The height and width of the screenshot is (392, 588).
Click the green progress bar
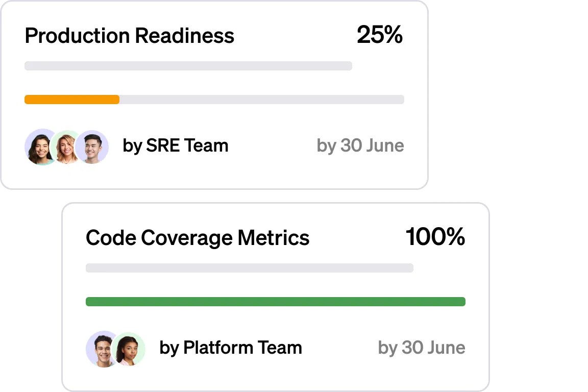pyautogui.click(x=276, y=302)
